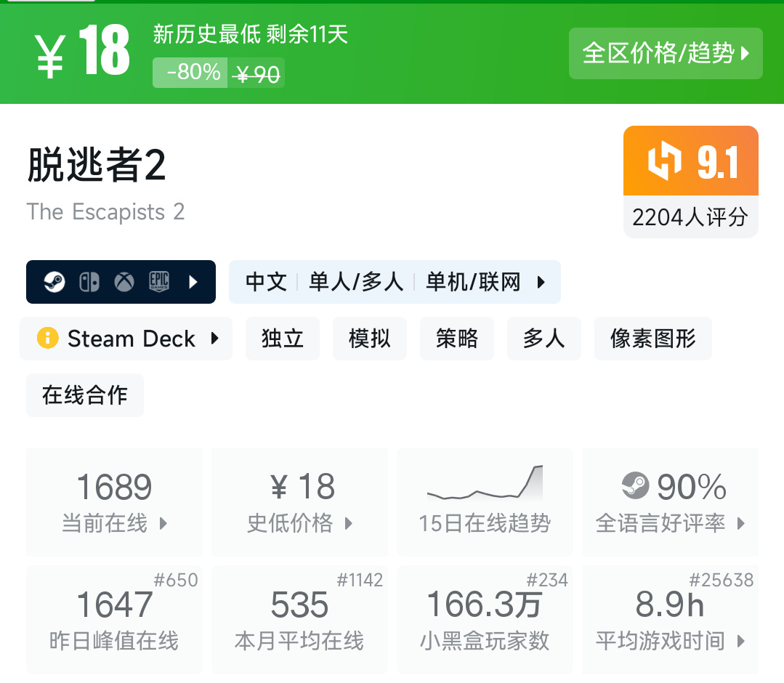Click the Steam platform icon

pos(54,282)
